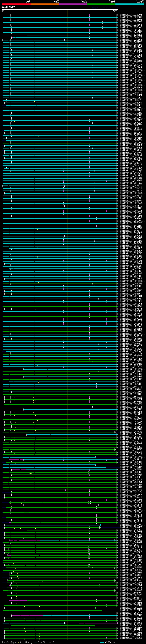The image size is (146, 644).
Task: Click the UniRef100_B5VPP1 label
Action: click(x=131, y=635)
